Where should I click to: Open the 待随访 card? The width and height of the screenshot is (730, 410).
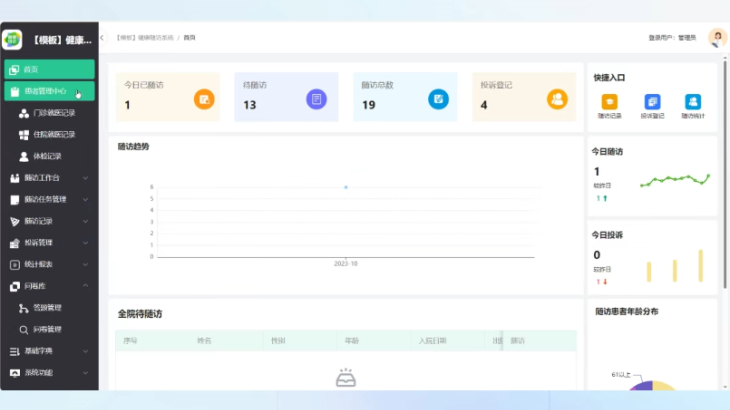coord(286,97)
